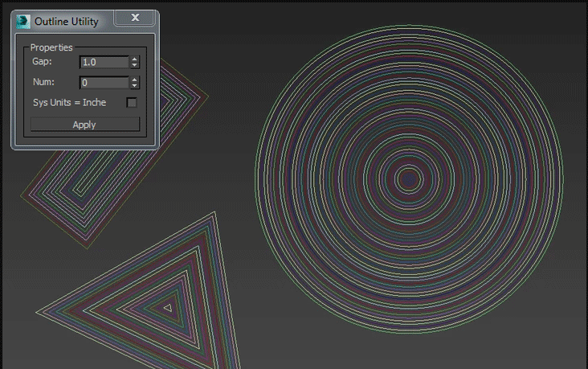This screenshot has width=588, height=369.
Task: Click the Properties group label
Action: click(x=51, y=47)
